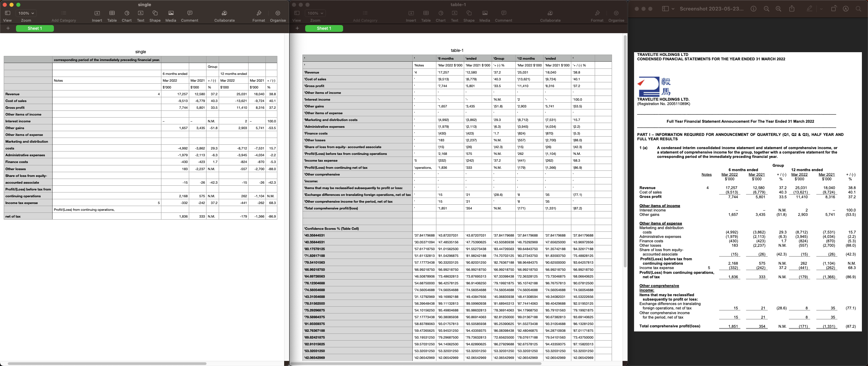Viewport: 868px width, 366px height.
Task: Click Preview share icon
Action: pyautogui.click(x=792, y=9)
